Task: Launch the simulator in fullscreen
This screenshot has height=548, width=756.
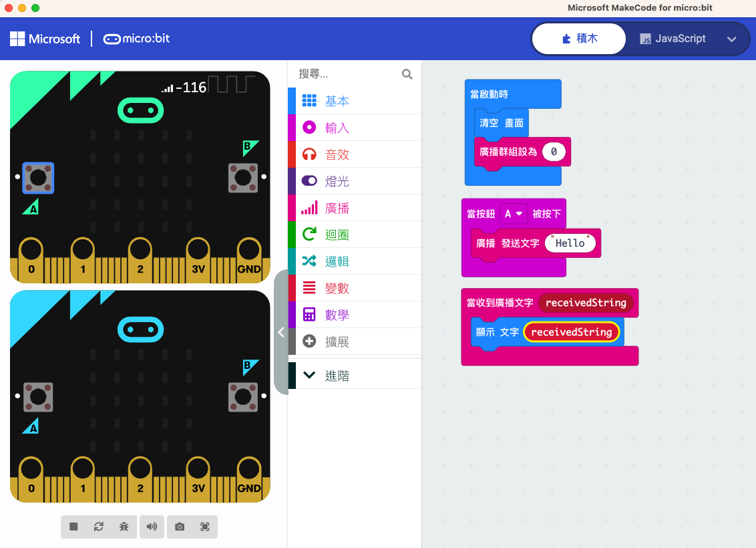Action: click(205, 527)
